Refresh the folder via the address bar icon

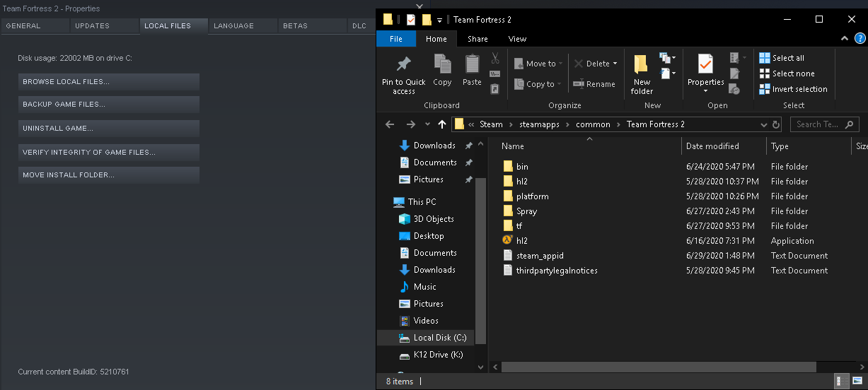pos(776,124)
